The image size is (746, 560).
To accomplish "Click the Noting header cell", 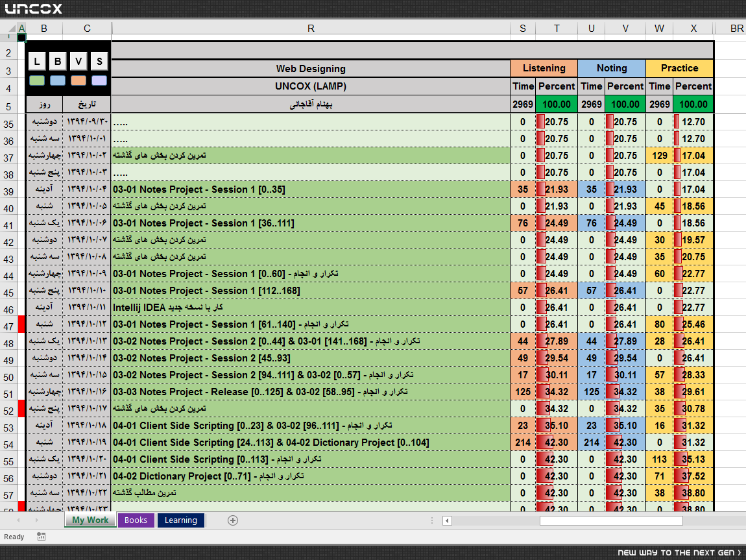I will coord(612,68).
